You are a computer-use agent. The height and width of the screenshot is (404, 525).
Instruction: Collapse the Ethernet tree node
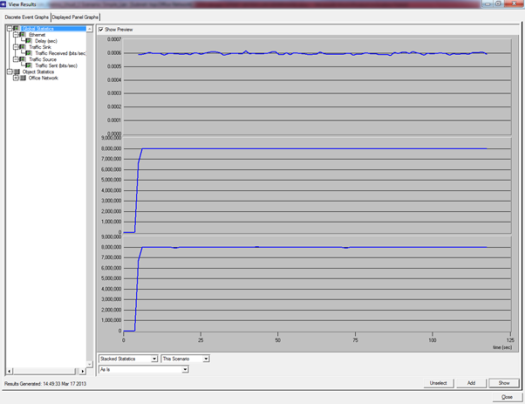pos(15,35)
